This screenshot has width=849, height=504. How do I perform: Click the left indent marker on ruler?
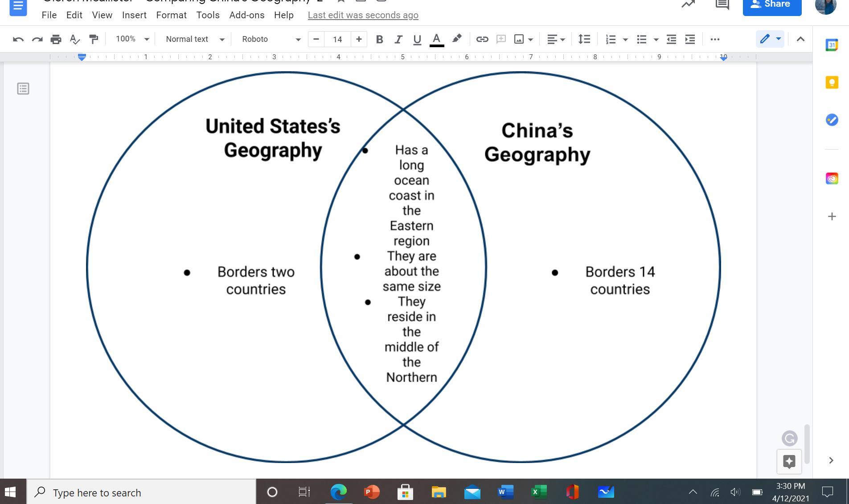(x=82, y=57)
